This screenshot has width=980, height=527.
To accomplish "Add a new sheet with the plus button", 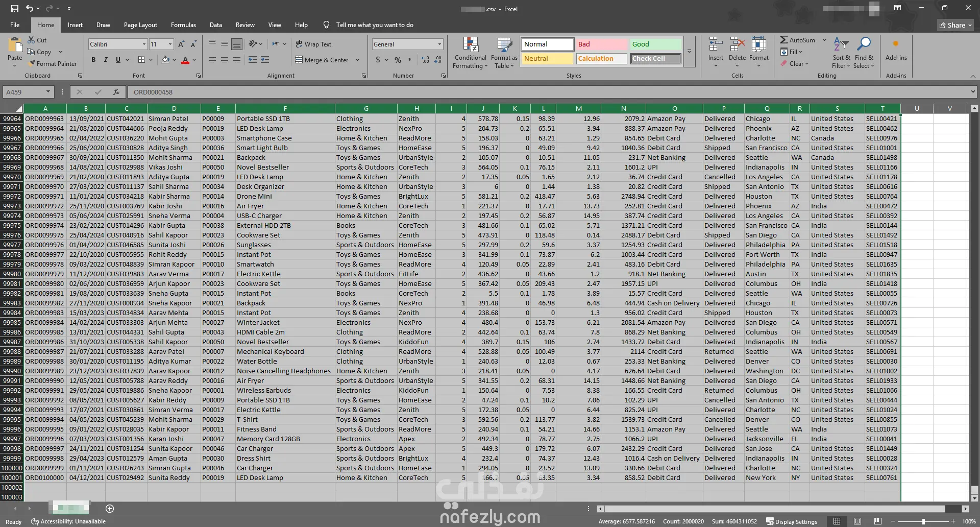I will pyautogui.click(x=110, y=509).
